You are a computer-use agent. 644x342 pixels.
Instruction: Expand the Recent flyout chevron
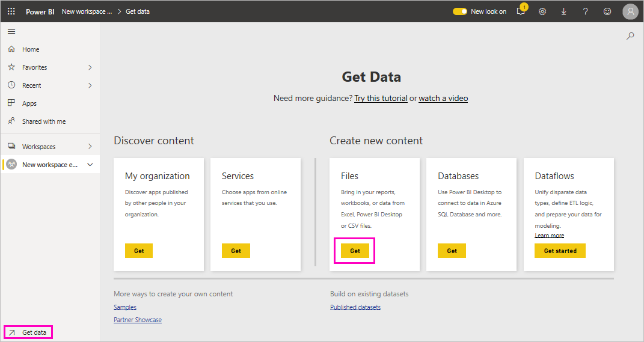click(90, 85)
